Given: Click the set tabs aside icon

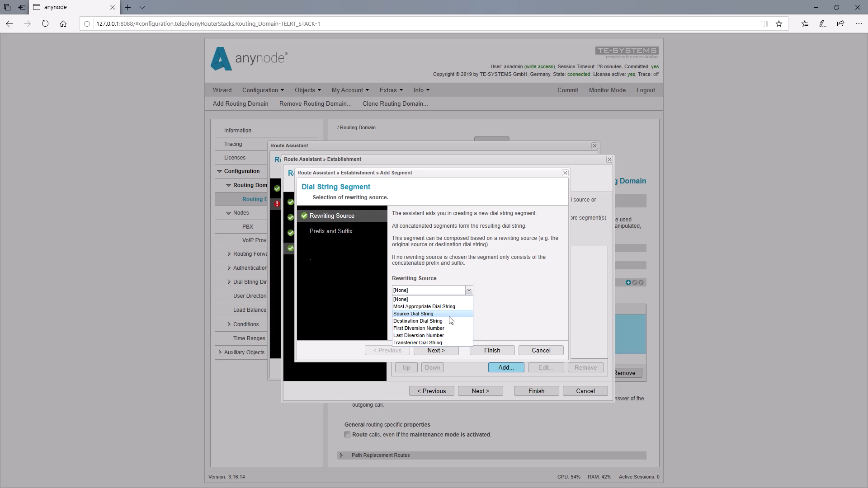Looking at the screenshot, I should [x=22, y=7].
